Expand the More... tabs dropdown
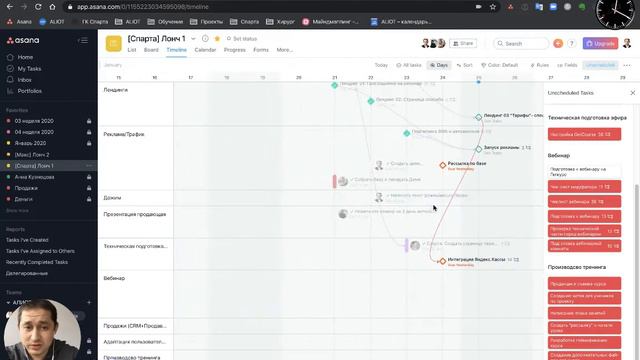The image size is (640, 360). click(284, 50)
